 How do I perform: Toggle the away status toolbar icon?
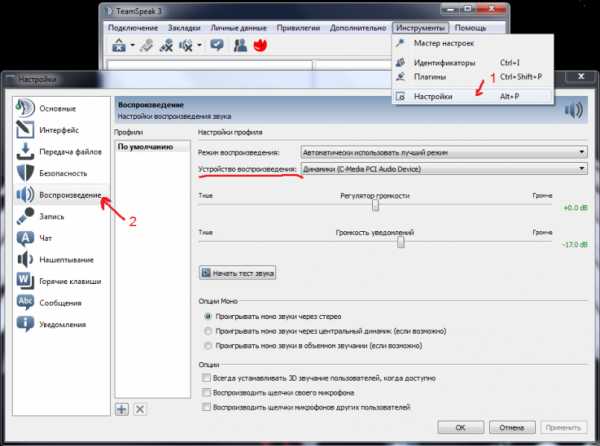click(x=217, y=45)
